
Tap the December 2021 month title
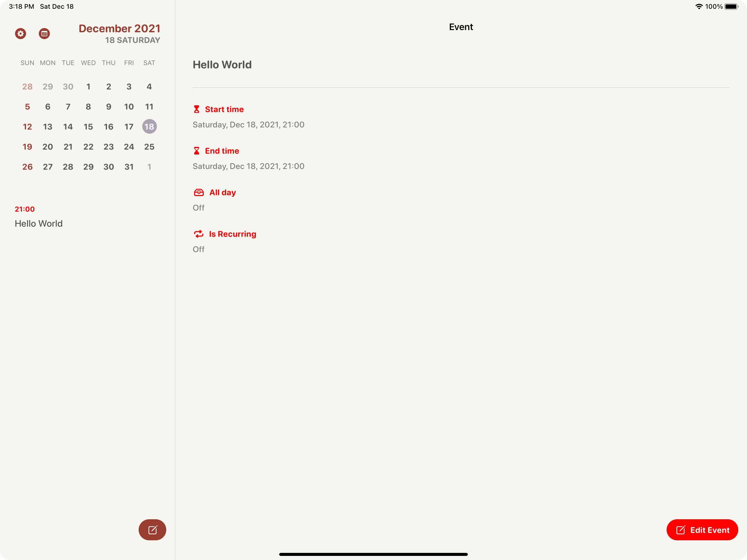119,28
